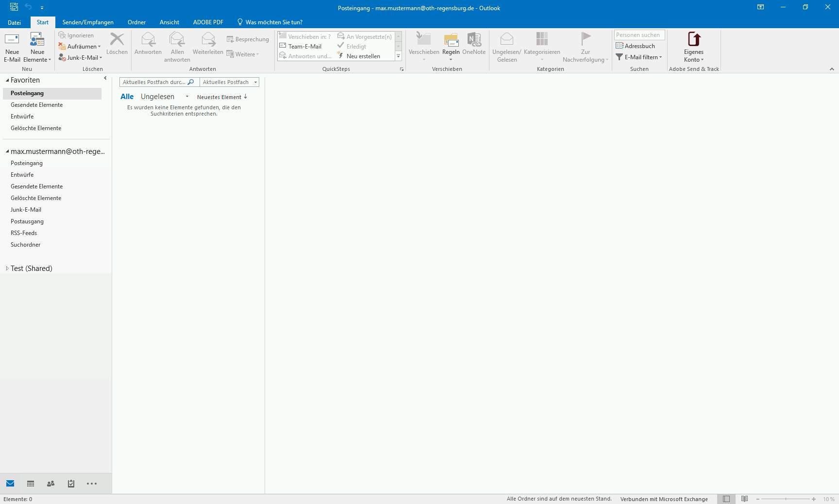Filter message list by Ungelesen
This screenshot has width=839, height=504.
pyautogui.click(x=157, y=97)
